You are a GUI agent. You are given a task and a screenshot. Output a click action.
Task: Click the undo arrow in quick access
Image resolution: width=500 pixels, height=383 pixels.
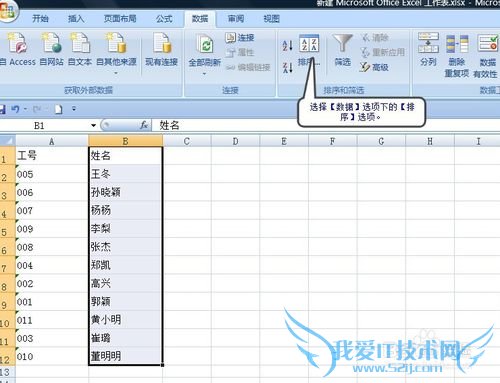[15, 109]
